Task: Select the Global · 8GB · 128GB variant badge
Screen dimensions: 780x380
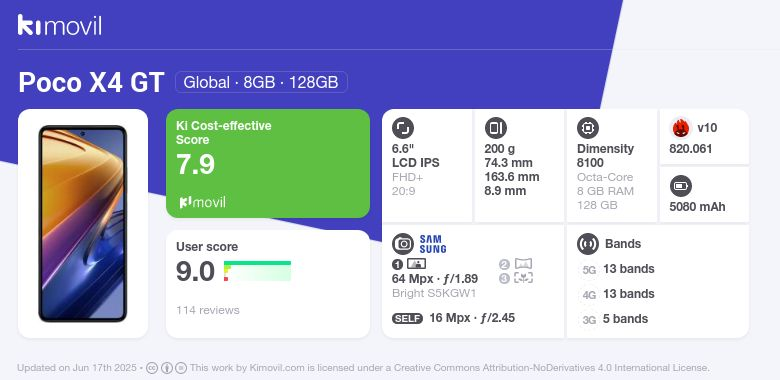Action: click(261, 82)
